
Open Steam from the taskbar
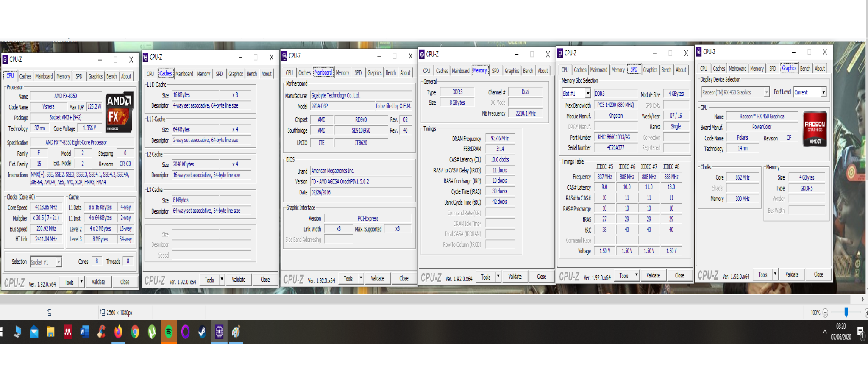202,332
